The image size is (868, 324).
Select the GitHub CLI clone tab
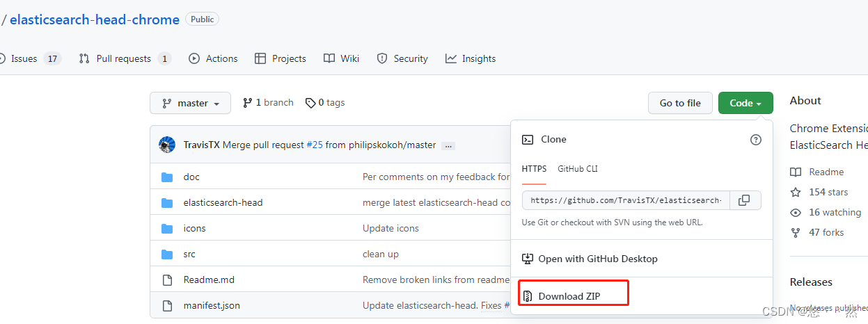click(x=578, y=169)
